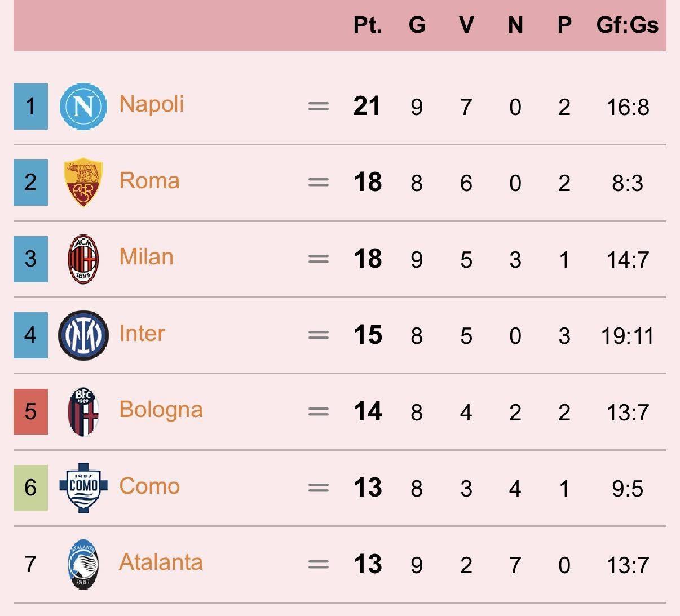Open the Milan team link
The height and width of the screenshot is (616, 680).
tap(146, 257)
